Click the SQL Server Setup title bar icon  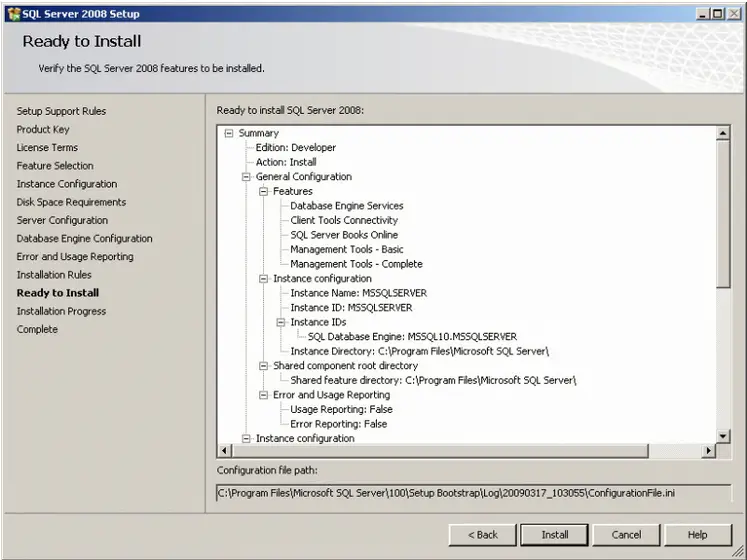pyautogui.click(x=14, y=14)
